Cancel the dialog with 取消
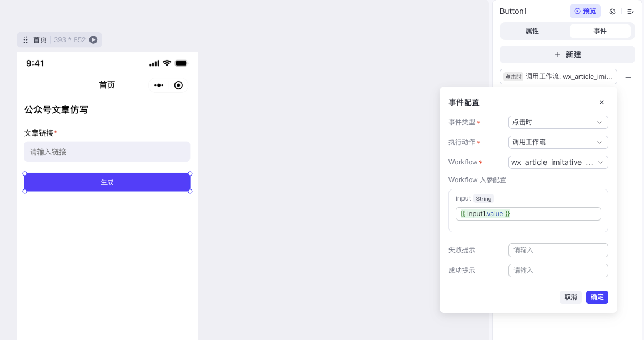The width and height of the screenshot is (644, 340). 570,297
